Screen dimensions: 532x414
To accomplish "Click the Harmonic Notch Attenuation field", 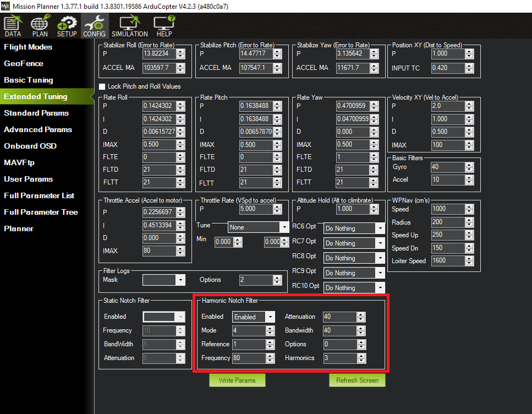I will click(x=339, y=317).
